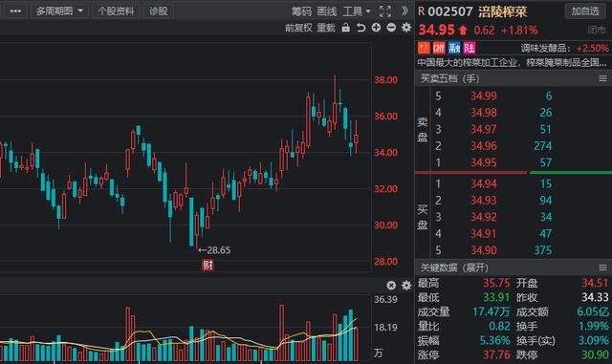The image size is (612, 364).
Task: Click the 财 earnings marker on chart
Action: point(208,266)
